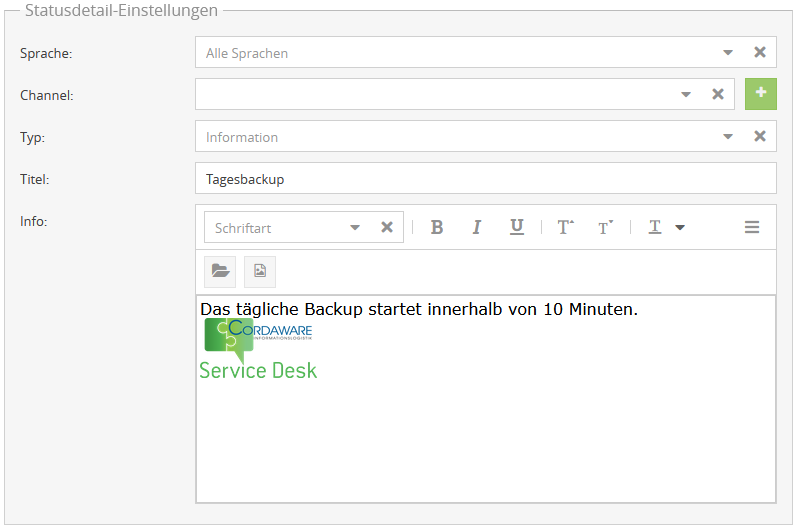The width and height of the screenshot is (796, 528).
Task: Expand the Channel dropdown
Action: click(x=686, y=94)
